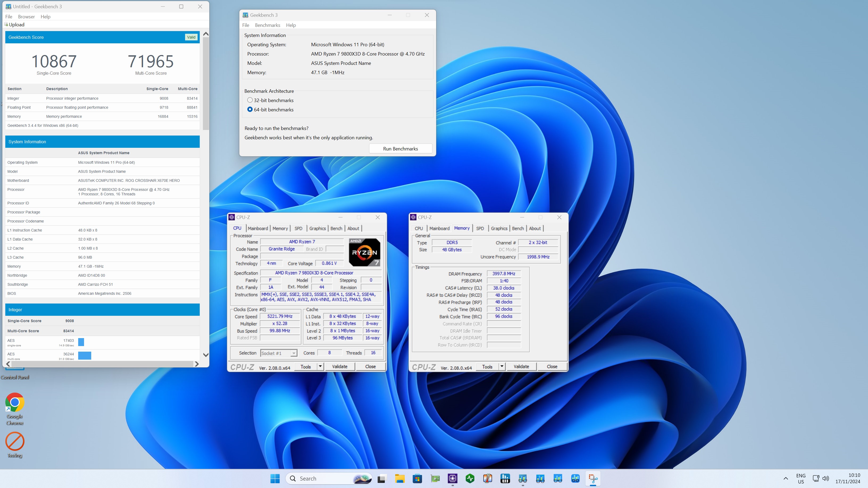
Task: Click the multi-core score 71965
Action: click(151, 61)
